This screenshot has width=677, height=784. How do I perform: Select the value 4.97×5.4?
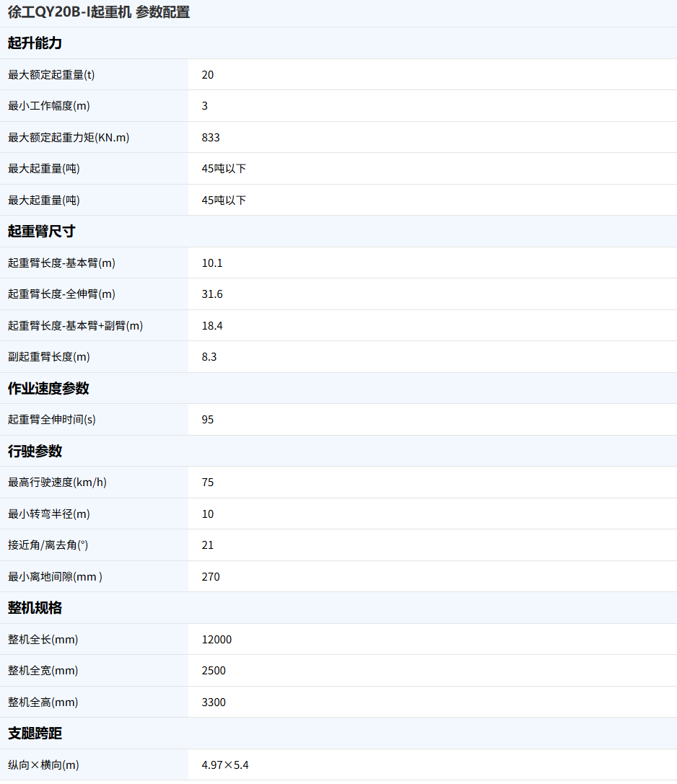[225, 765]
